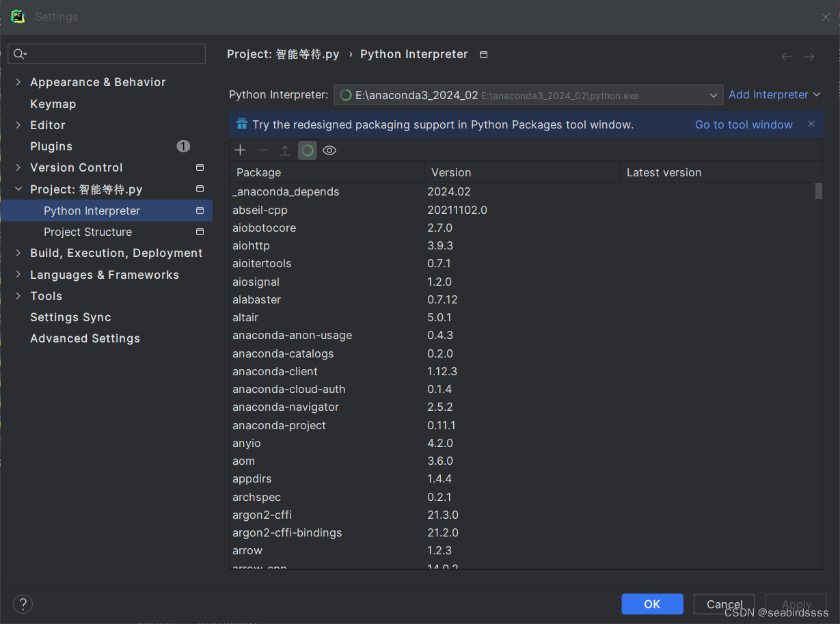Click the help question mark button
The width and height of the screenshot is (840, 624).
click(x=23, y=603)
